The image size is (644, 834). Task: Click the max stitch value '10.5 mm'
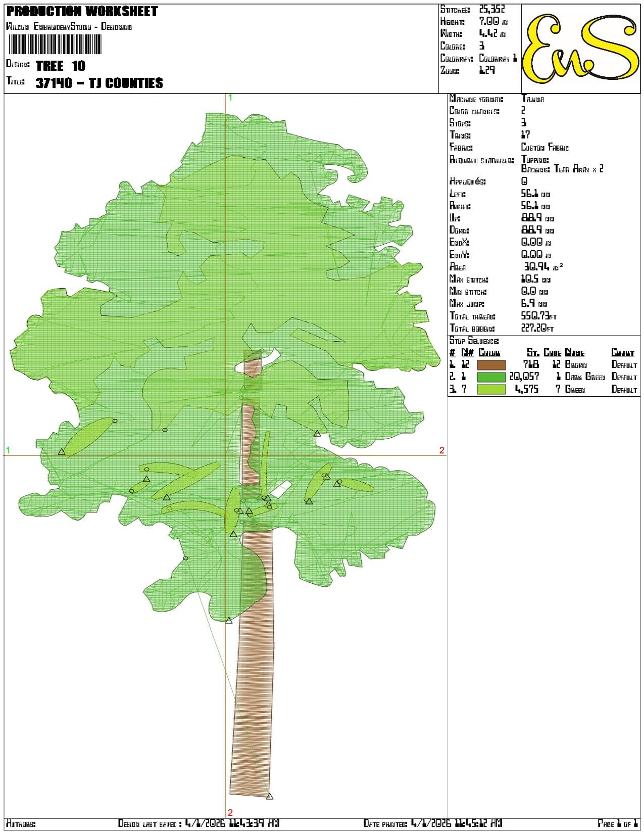point(536,279)
